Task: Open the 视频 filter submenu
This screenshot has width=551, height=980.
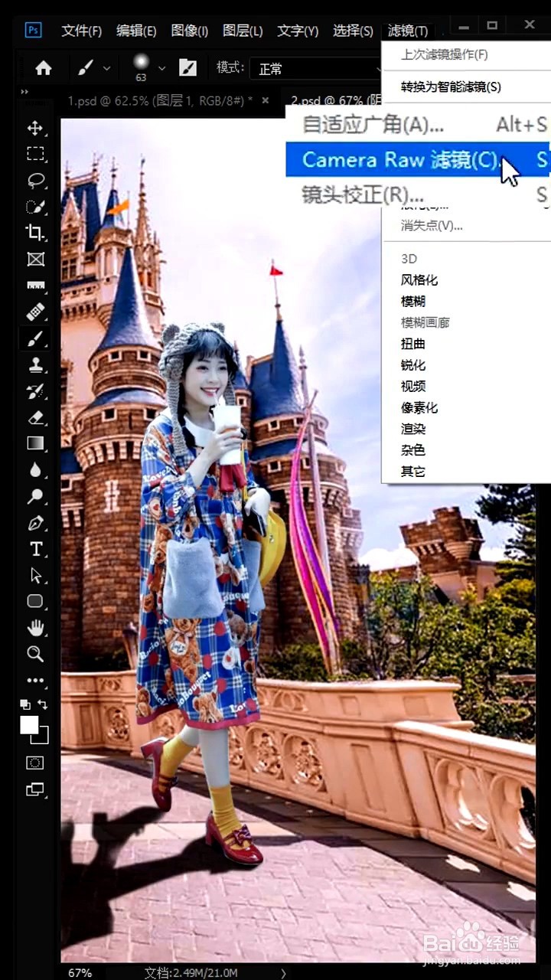Action: click(413, 387)
